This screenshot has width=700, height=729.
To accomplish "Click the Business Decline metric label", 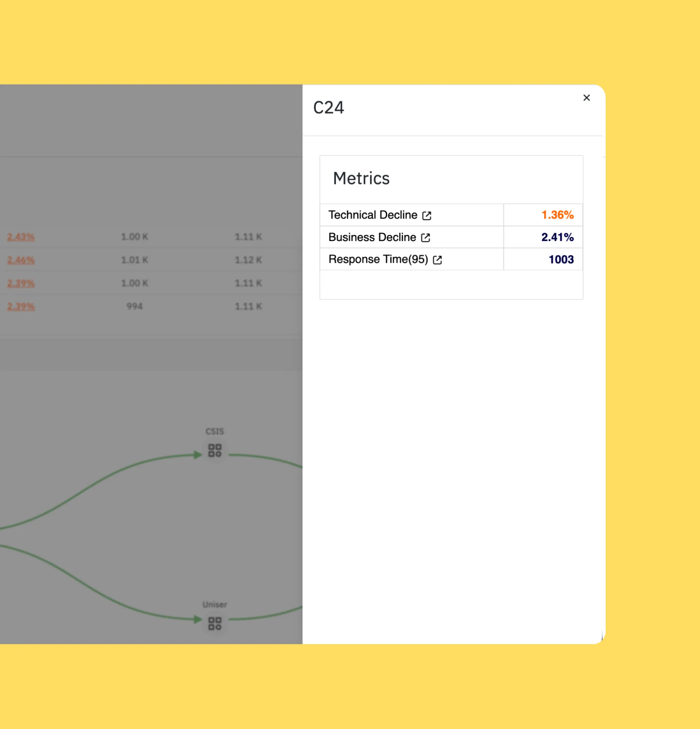I will pos(372,237).
